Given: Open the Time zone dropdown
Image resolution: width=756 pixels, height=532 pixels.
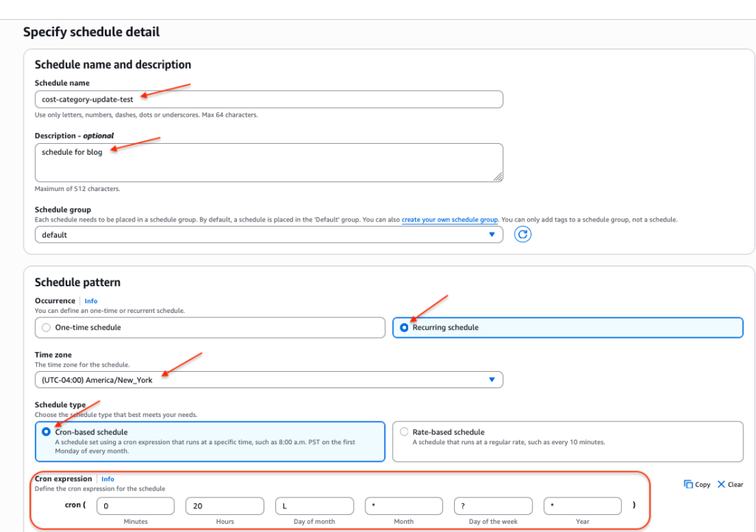Looking at the screenshot, I should (269, 380).
